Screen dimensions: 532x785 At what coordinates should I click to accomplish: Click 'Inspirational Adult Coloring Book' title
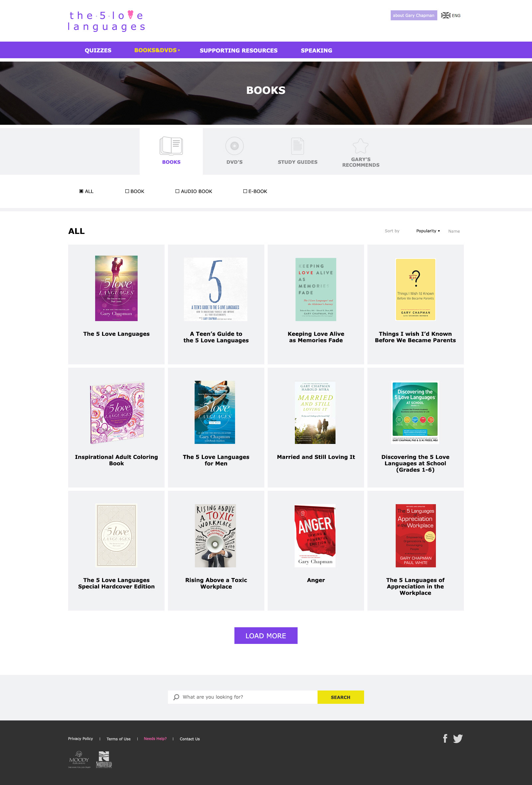[x=116, y=460]
